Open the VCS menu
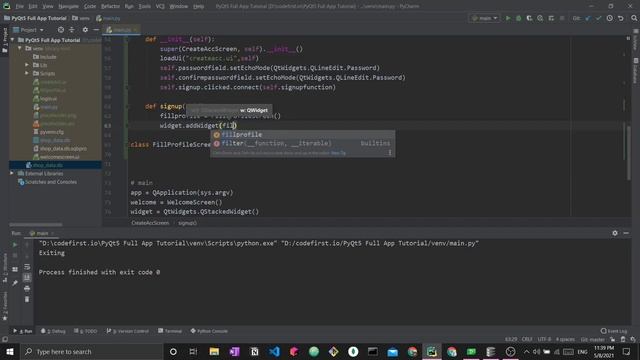 tap(160, 7)
